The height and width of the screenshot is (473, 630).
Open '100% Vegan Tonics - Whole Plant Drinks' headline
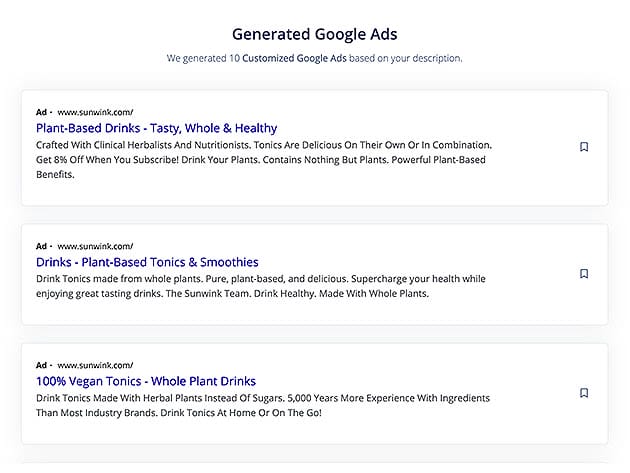click(x=146, y=381)
